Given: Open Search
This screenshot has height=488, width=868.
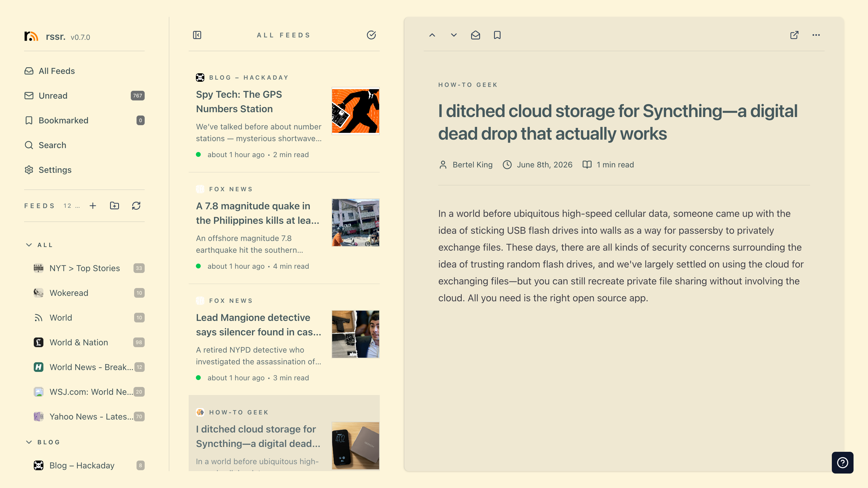Looking at the screenshot, I should pyautogui.click(x=84, y=145).
